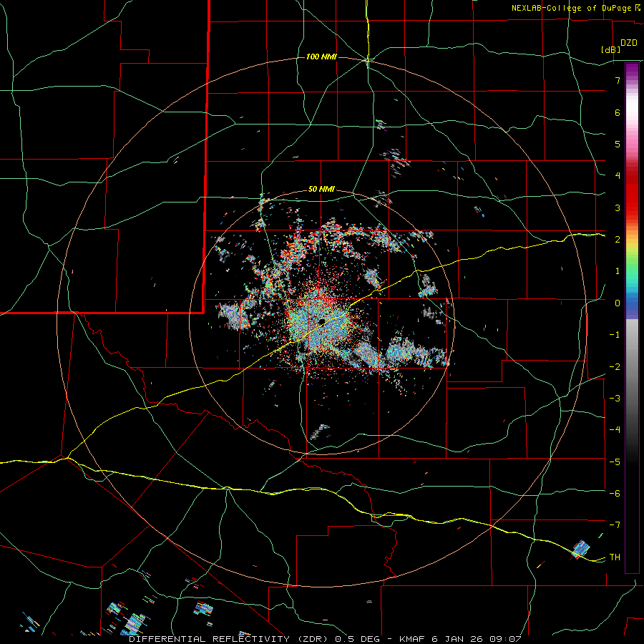Click scale value 6 on the legend
The width and height of the screenshot is (644, 644).
(x=618, y=112)
